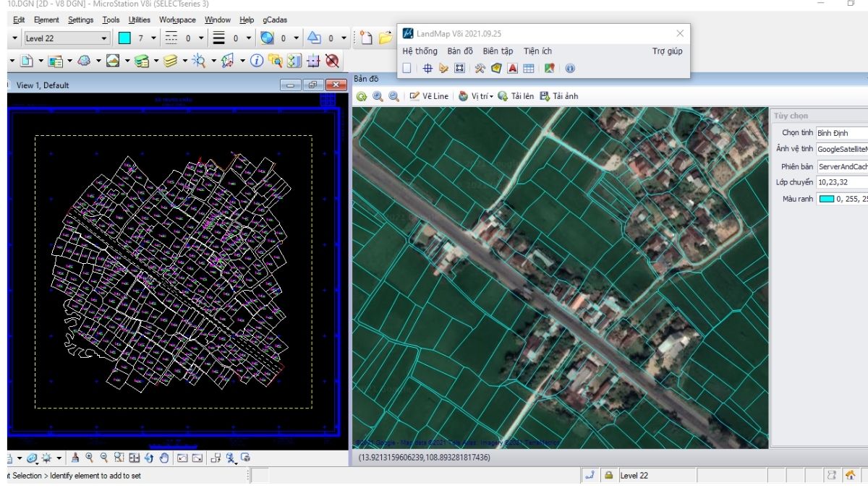Open the Level Manager icon
The width and height of the screenshot is (868, 488).
(x=142, y=61)
